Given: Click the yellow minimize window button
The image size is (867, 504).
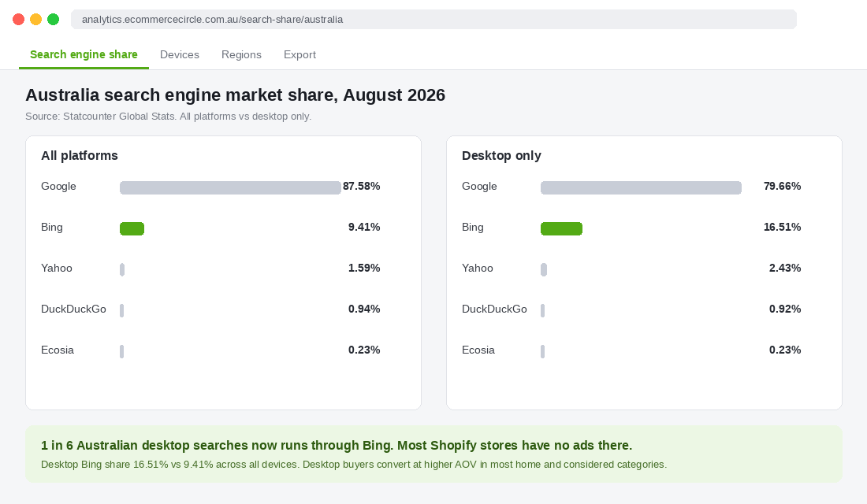Looking at the screenshot, I should click(36, 20).
